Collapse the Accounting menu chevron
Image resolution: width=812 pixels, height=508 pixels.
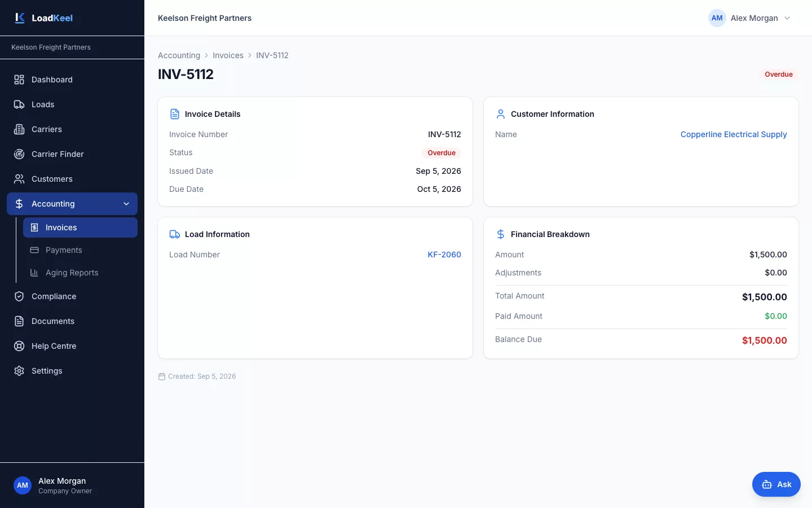126,204
